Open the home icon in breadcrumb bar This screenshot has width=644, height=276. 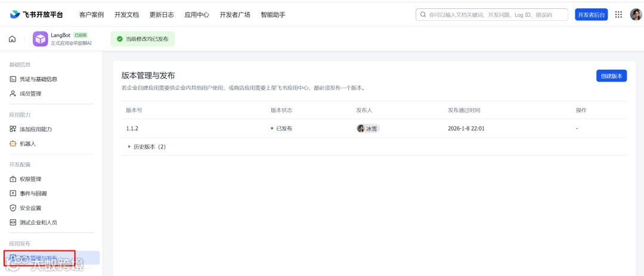[x=13, y=39]
